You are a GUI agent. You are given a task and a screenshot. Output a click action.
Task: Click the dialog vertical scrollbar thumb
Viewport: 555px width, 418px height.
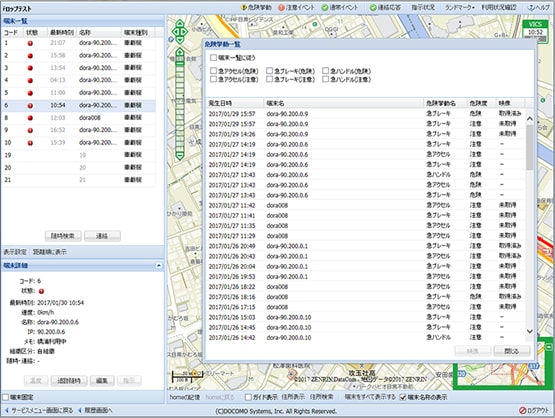point(530,147)
